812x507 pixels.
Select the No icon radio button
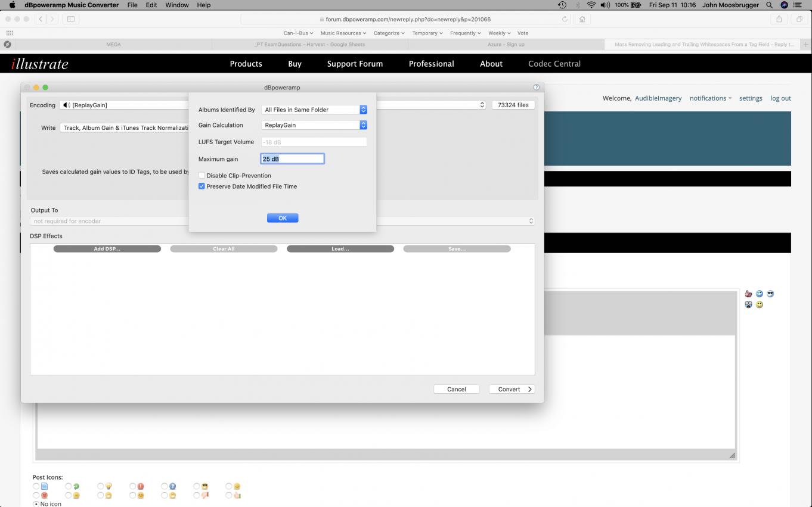(36, 504)
